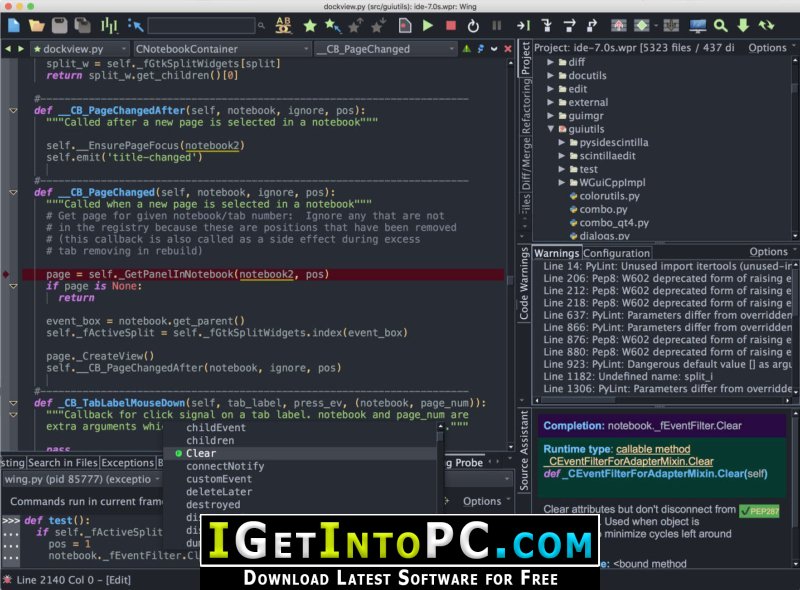Click the AB find/replace toolbar icon
Viewport: 800px width, 590px height.
point(283,25)
